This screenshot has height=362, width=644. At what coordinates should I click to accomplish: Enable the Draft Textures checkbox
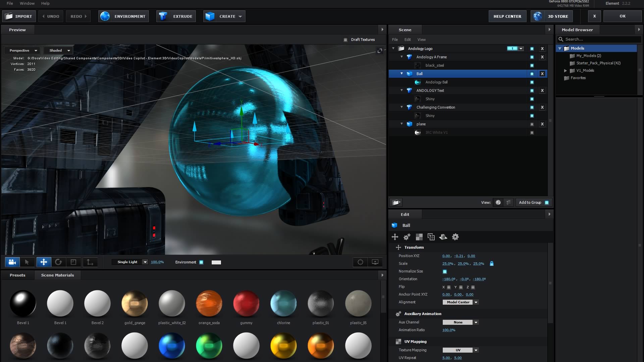pos(345,40)
